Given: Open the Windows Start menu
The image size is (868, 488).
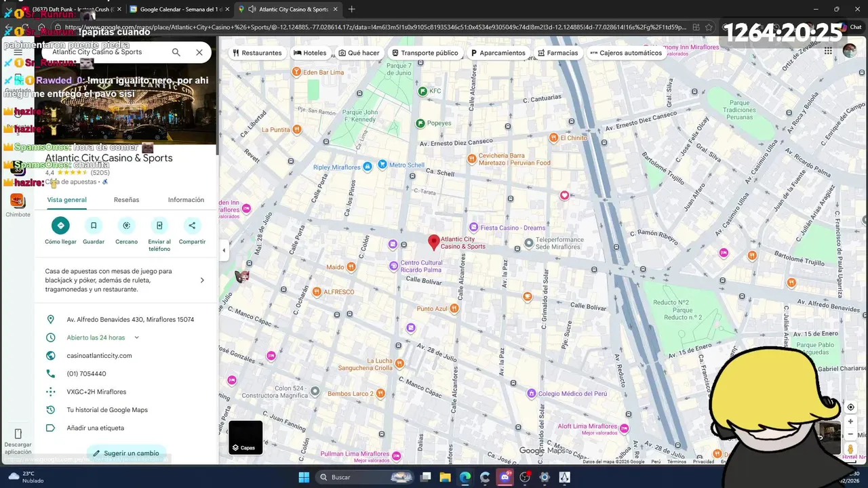Looking at the screenshot, I should (304, 477).
